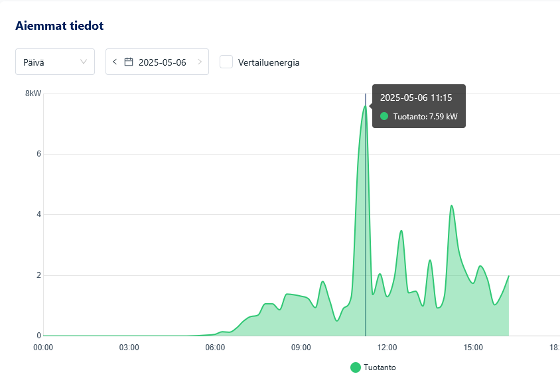Screen dimensions: 560x392
Task: Enable the Vertailuenergia checkbox
Action: point(226,62)
